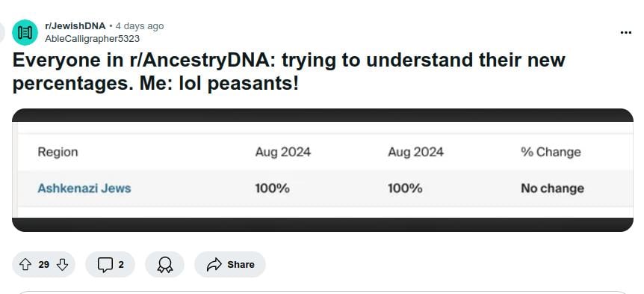Image resolution: width=644 pixels, height=294 pixels.
Task: Open the embedded ancestry results image
Action: pyautogui.click(x=323, y=170)
